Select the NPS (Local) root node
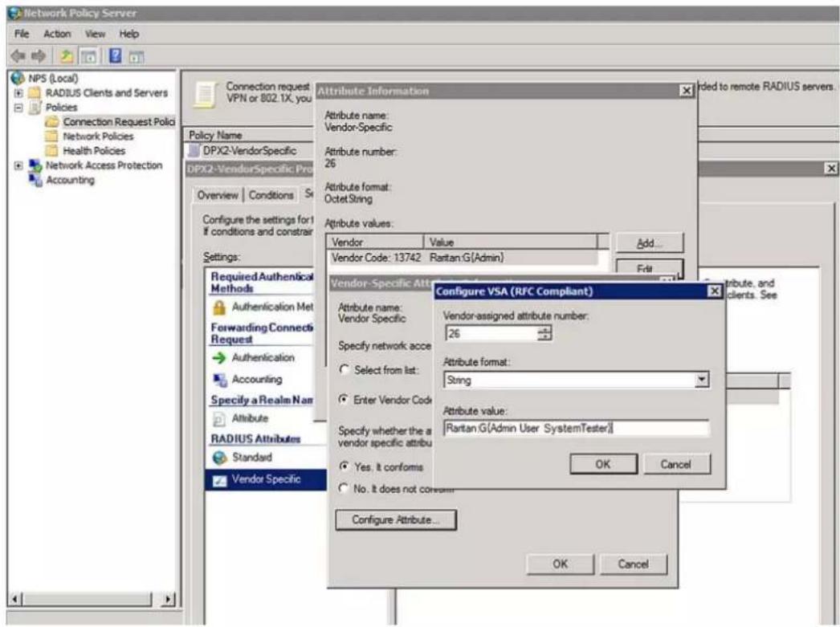Screen dimensions: 840x627 click(44, 78)
